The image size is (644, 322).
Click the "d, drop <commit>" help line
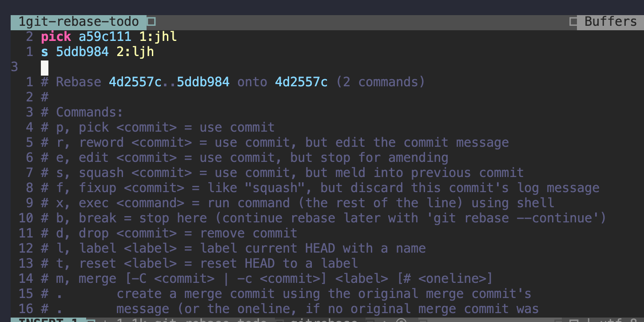(169, 233)
